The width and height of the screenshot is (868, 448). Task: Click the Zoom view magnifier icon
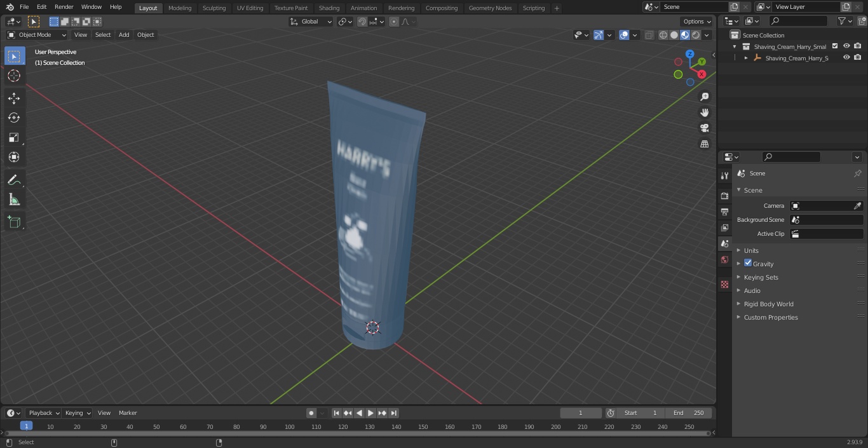(x=704, y=97)
